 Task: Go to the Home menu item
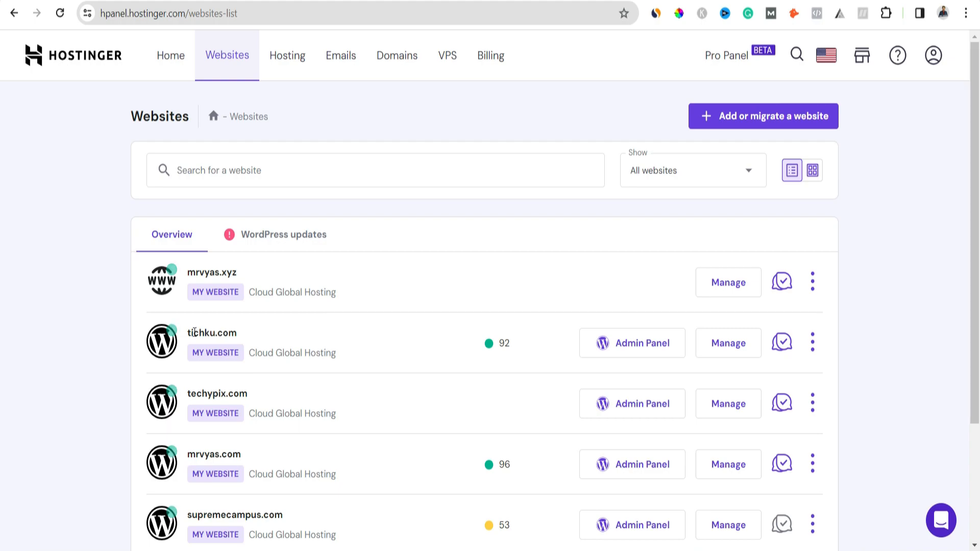[170, 55]
